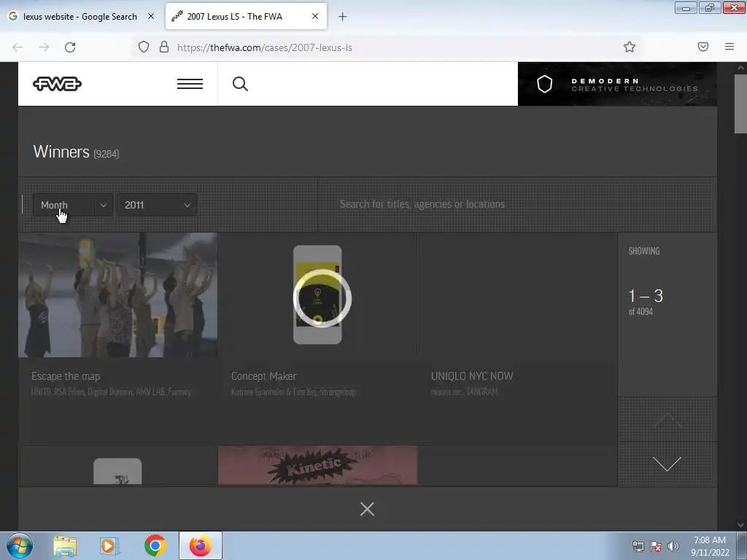Image resolution: width=747 pixels, height=560 pixels.
Task: Close the winners overlay with the X
Action: click(x=368, y=509)
